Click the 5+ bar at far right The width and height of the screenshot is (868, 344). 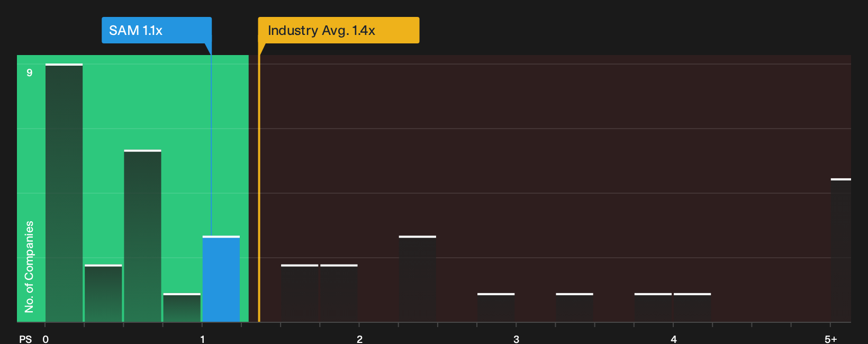click(x=840, y=250)
